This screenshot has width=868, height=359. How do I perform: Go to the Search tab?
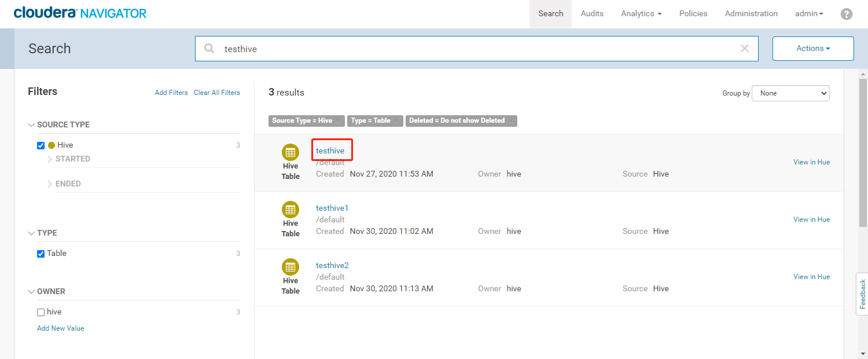550,13
